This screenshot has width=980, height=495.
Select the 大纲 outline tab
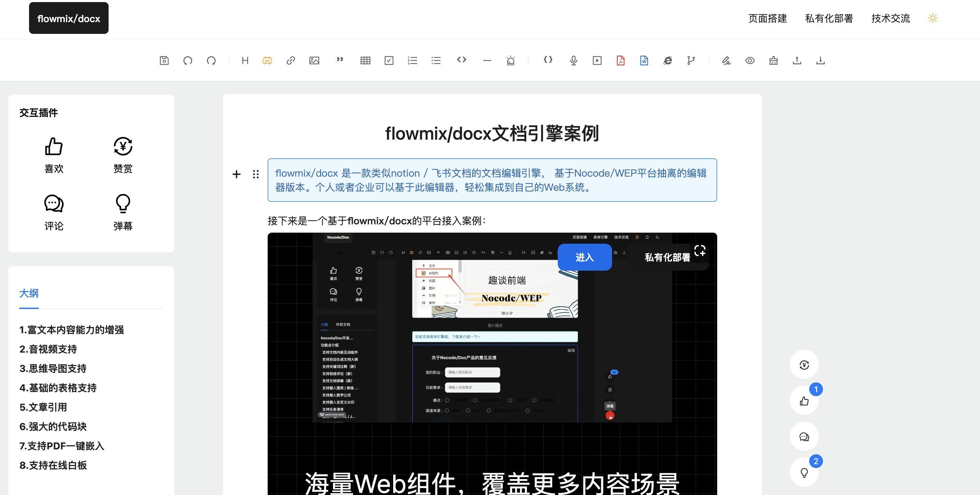[x=29, y=293]
